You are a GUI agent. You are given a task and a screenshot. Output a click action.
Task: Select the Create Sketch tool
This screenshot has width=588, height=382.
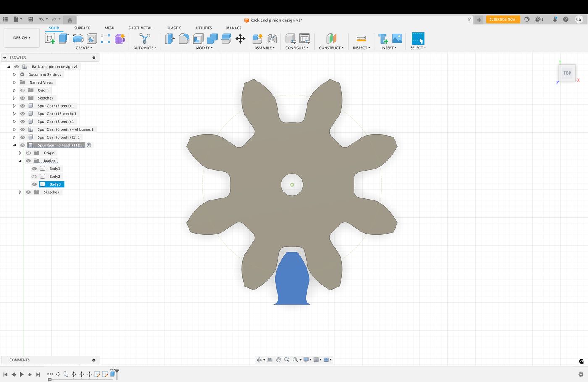point(50,39)
